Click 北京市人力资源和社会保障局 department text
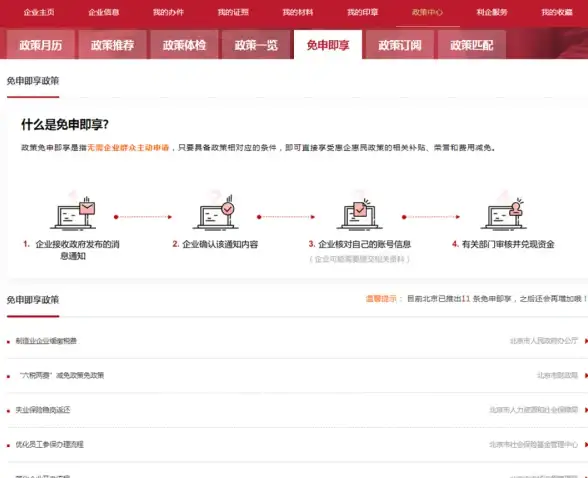The width and height of the screenshot is (588, 478). tap(534, 410)
